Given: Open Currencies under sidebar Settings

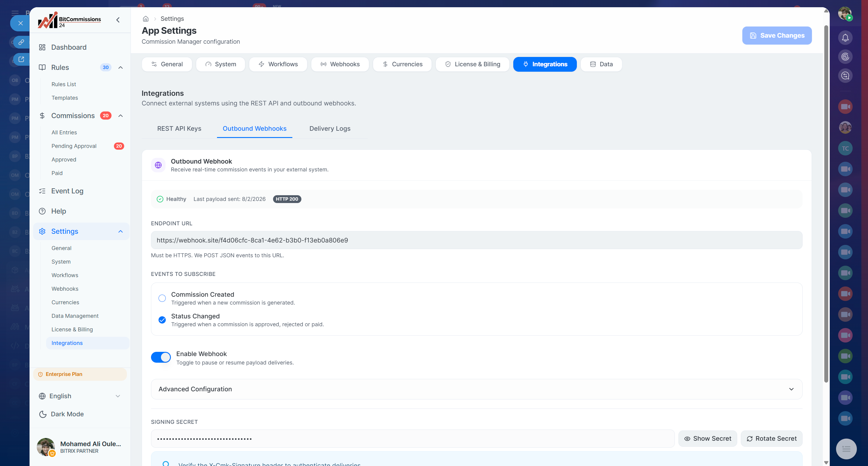Looking at the screenshot, I should 65,302.
